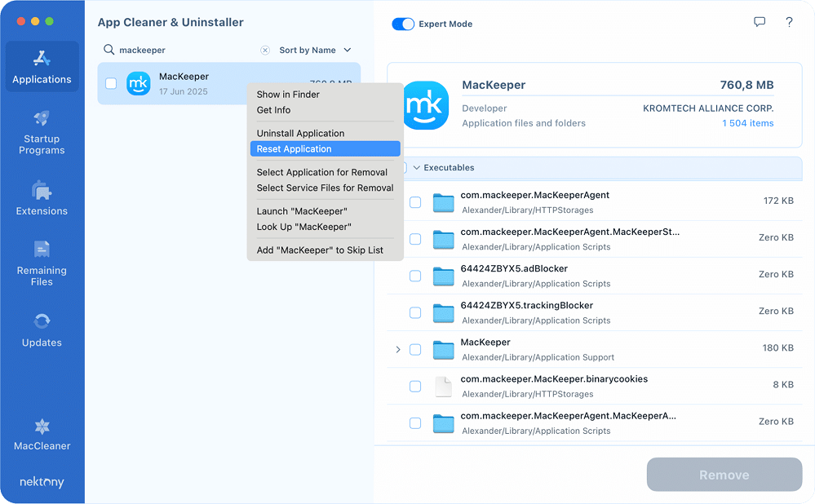815x504 pixels.
Task: Open the Applications section in sidebar
Action: pos(42,67)
